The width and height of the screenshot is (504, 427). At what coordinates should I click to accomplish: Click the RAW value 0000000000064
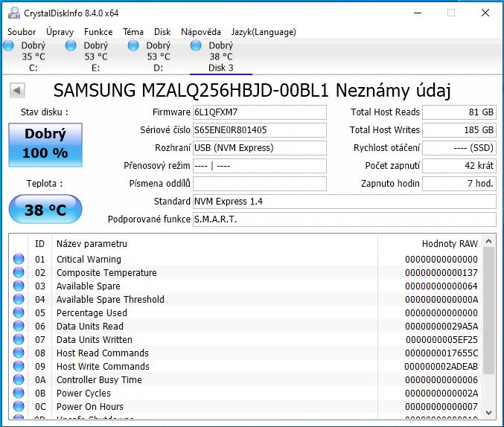click(441, 286)
